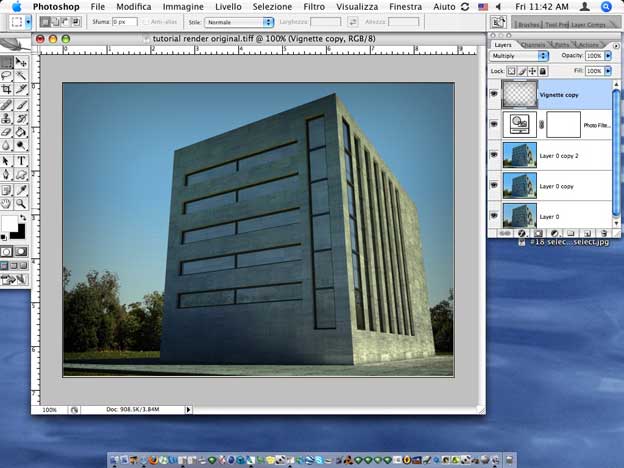Click the Spotlight search icon
The width and height of the screenshot is (624, 468).
click(x=606, y=6)
